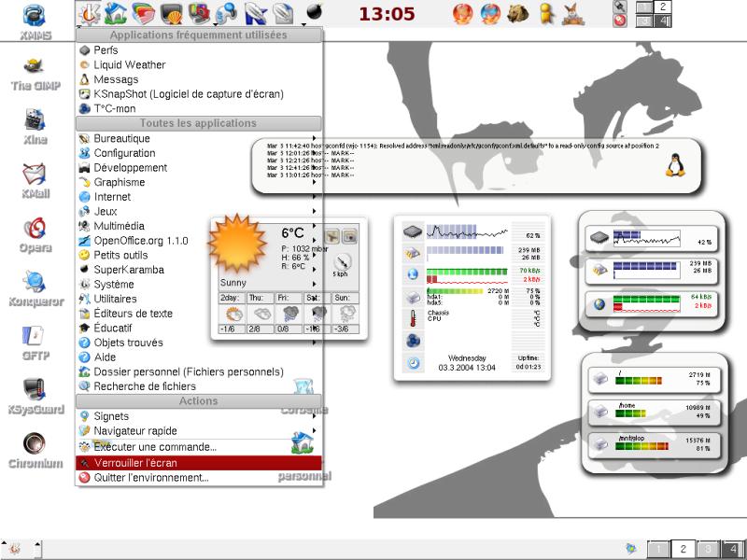
Task: Open Recherche de fichiers entry
Action: 199,386
